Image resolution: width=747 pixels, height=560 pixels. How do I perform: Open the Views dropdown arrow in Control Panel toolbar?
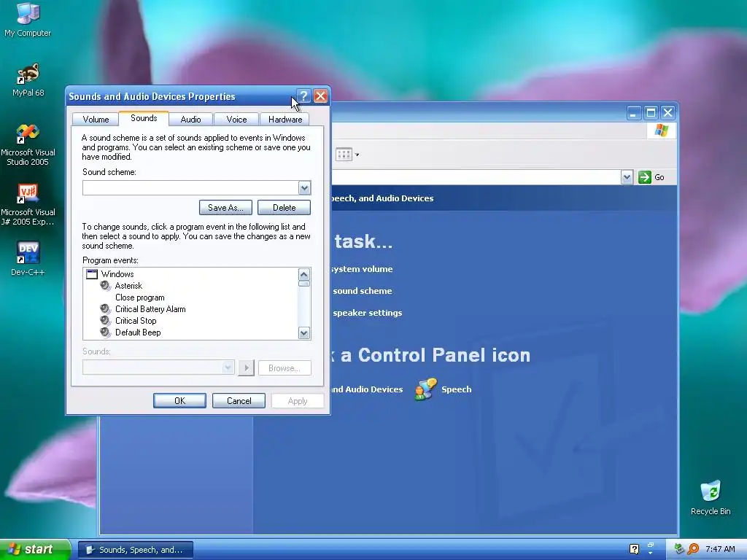tap(357, 155)
